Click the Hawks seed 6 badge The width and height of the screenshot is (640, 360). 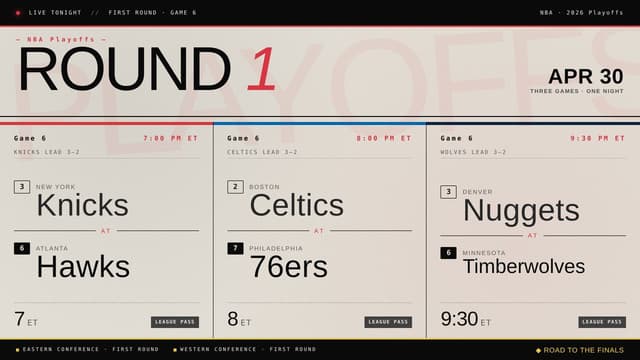tap(22, 248)
